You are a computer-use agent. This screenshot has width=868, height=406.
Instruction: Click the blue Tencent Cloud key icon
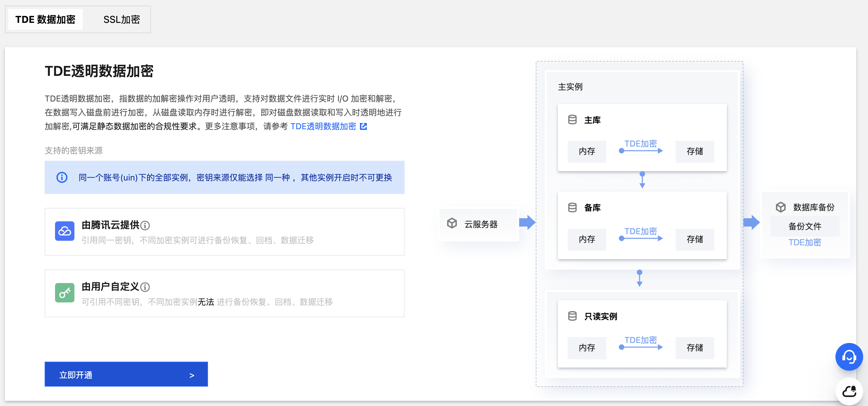(65, 231)
